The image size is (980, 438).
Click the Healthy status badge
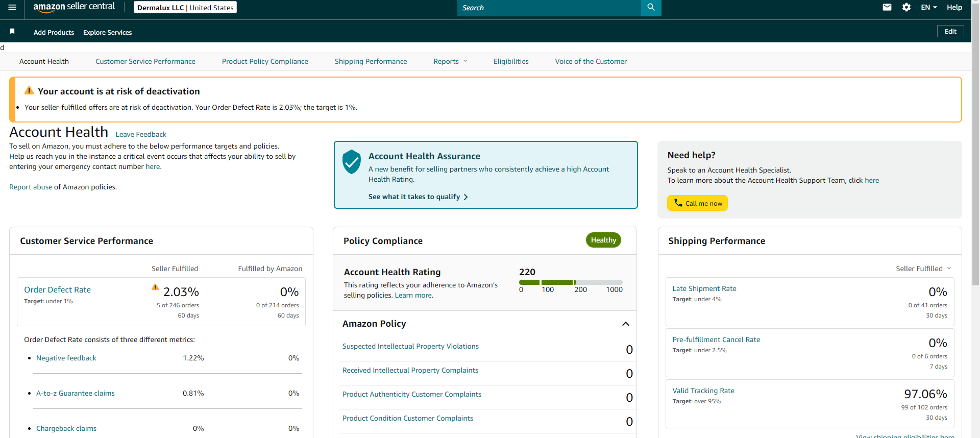click(x=603, y=240)
